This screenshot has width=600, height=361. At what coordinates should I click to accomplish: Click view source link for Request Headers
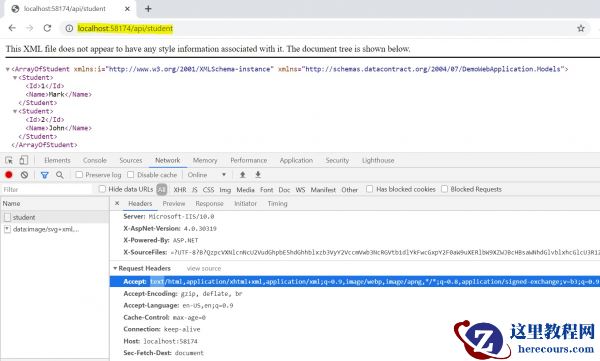204,268
